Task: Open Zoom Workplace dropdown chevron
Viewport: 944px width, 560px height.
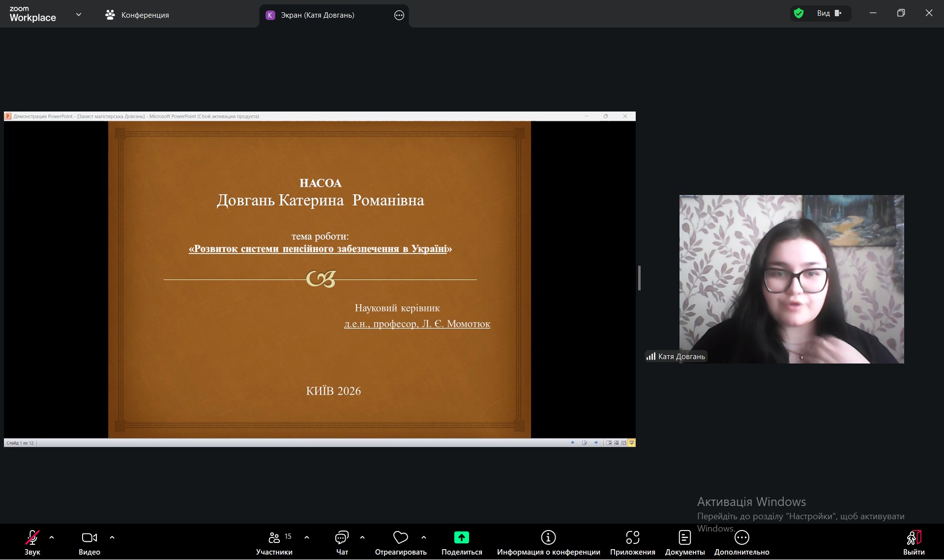Action: [79, 15]
